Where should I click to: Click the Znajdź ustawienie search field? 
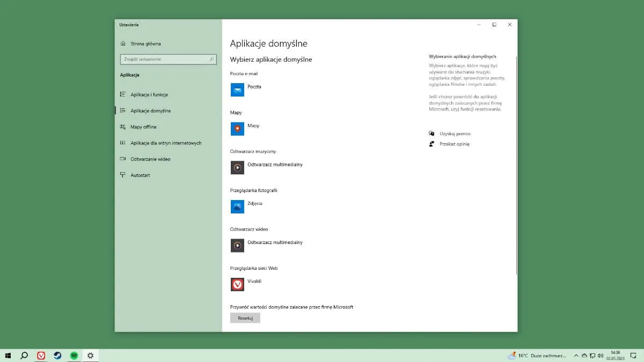tap(168, 59)
